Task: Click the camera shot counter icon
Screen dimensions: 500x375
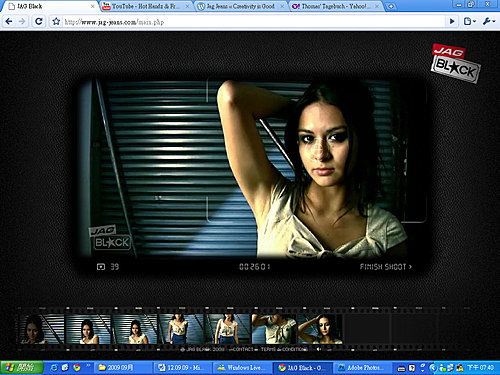Action: point(101,267)
